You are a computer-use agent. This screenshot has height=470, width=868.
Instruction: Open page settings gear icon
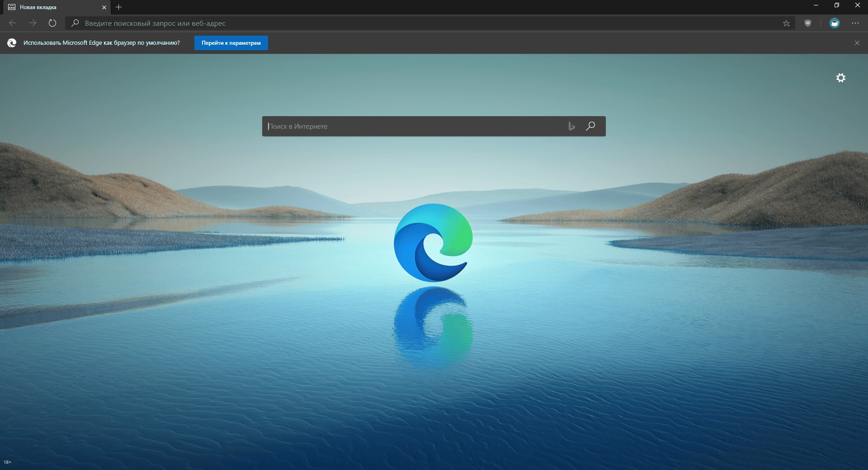pyautogui.click(x=841, y=78)
